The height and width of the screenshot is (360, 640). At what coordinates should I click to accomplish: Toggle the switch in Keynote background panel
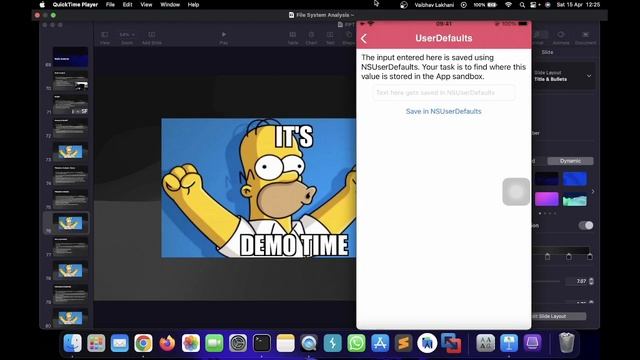[586, 225]
